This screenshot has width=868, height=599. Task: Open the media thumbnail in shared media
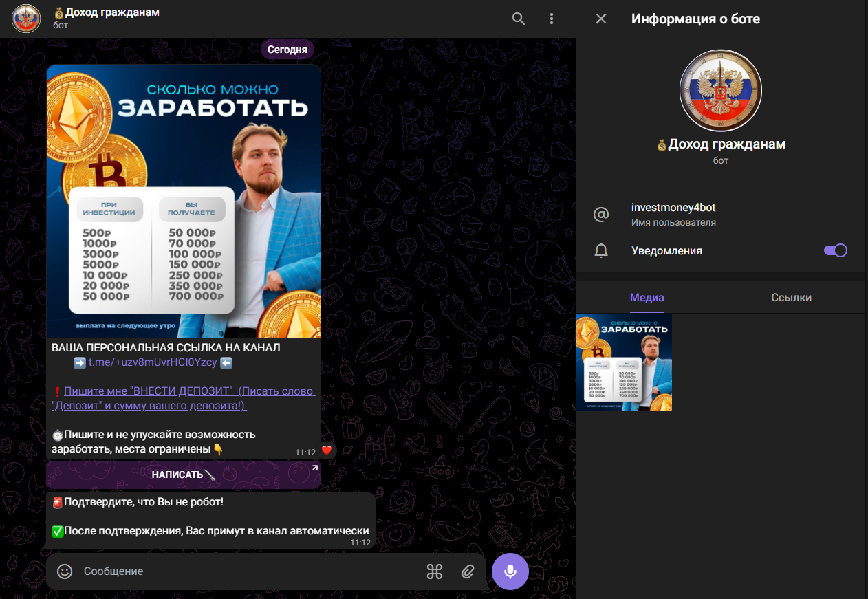[624, 362]
